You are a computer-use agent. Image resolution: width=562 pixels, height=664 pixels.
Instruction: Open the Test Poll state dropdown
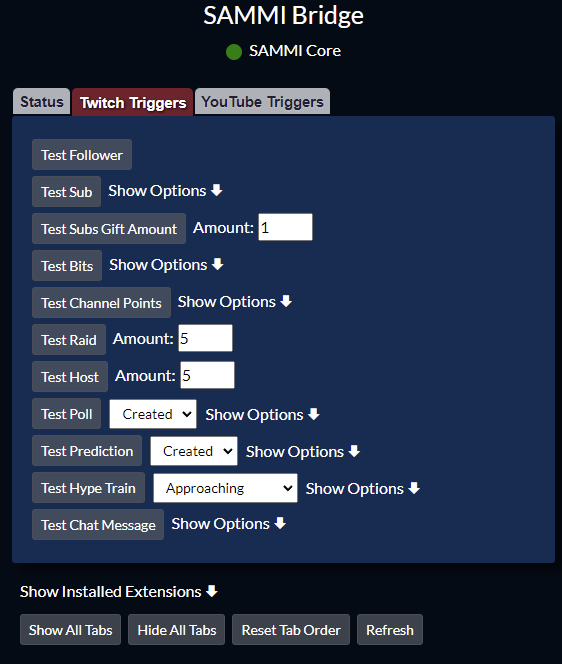click(x=153, y=414)
